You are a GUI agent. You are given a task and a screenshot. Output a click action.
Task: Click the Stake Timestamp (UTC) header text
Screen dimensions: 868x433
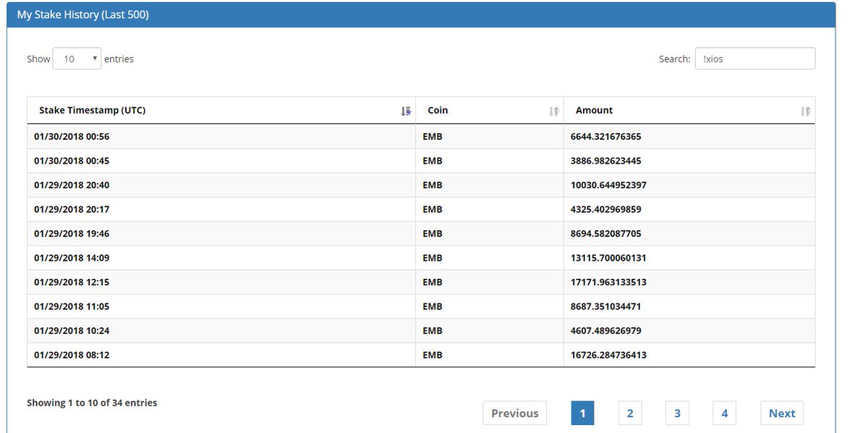click(92, 111)
